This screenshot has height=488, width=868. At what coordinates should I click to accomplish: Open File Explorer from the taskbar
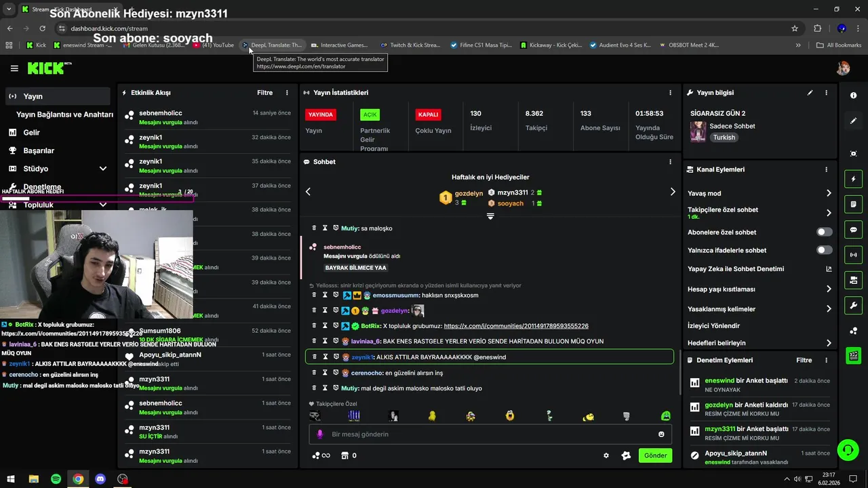(33, 479)
